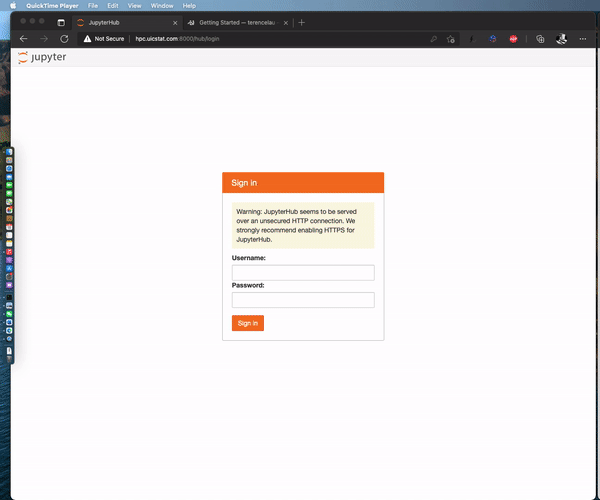Image resolution: width=600 pixels, height=500 pixels.
Task: Close the JupyterHub tab
Action: pyautogui.click(x=175, y=23)
